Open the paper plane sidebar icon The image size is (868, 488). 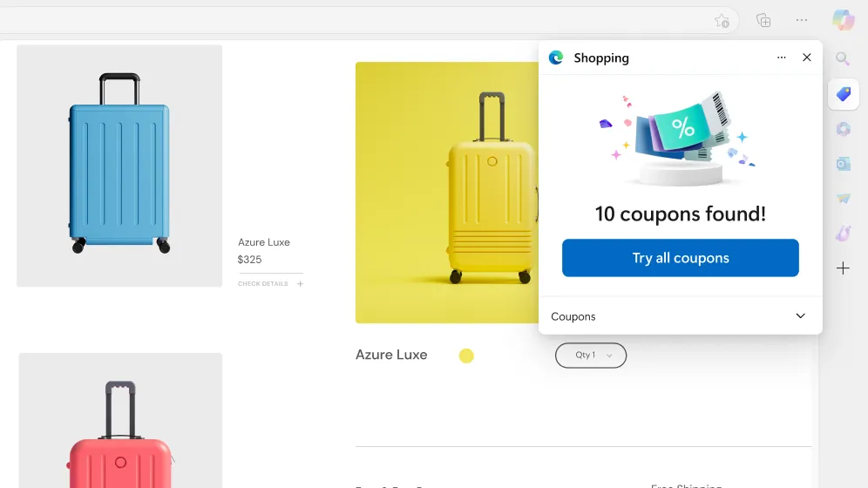[x=843, y=199]
